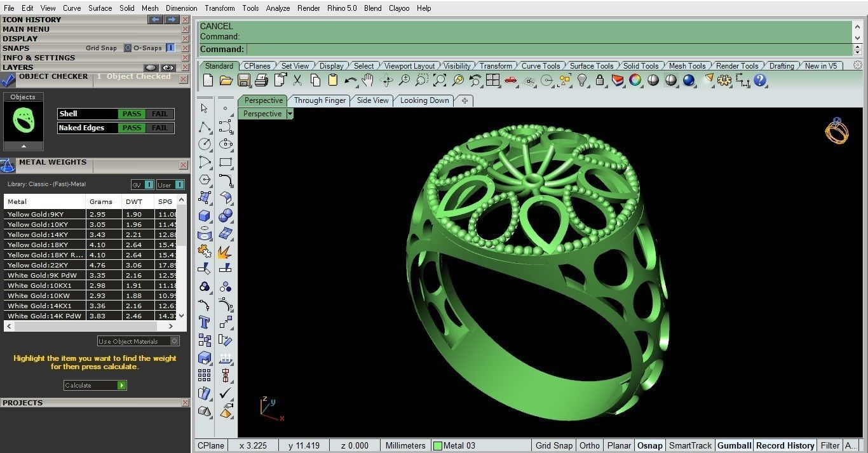
Task: Click the checkmark Check objects icon
Action: 225,393
